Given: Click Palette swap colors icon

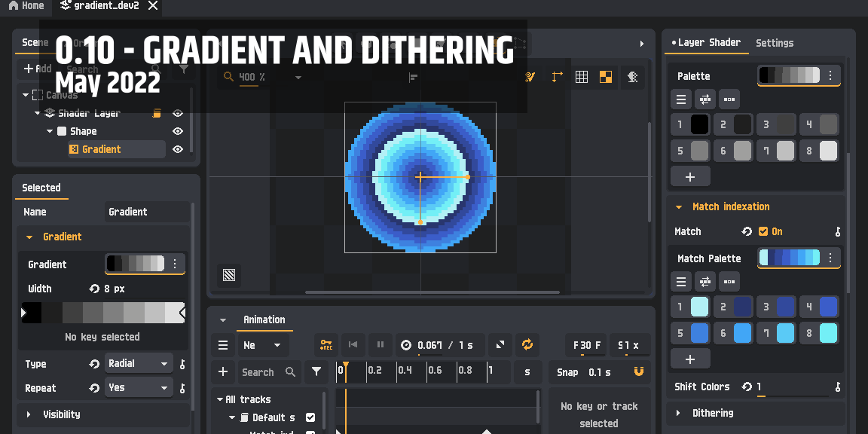Looking at the screenshot, I should point(705,99).
